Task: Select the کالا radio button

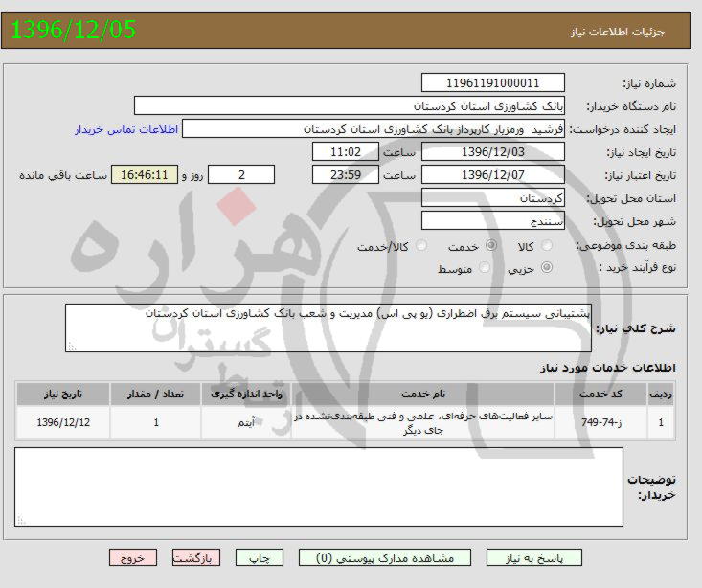Action: point(547,245)
